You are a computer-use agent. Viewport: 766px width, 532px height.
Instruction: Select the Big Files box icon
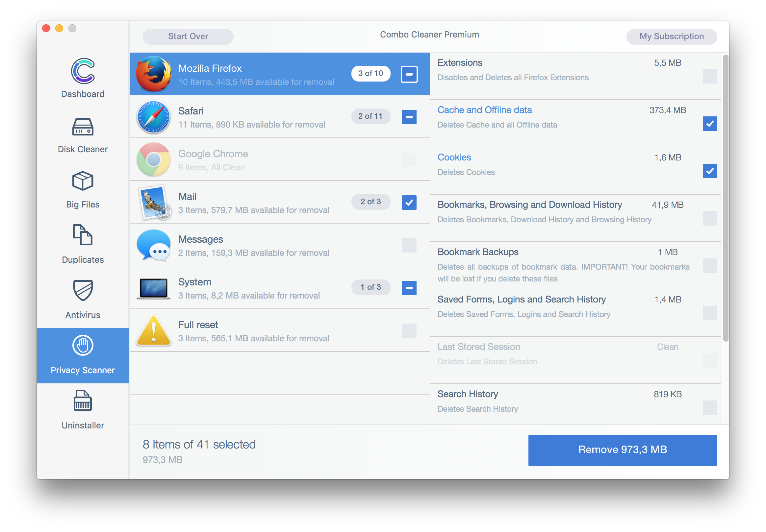(83, 181)
